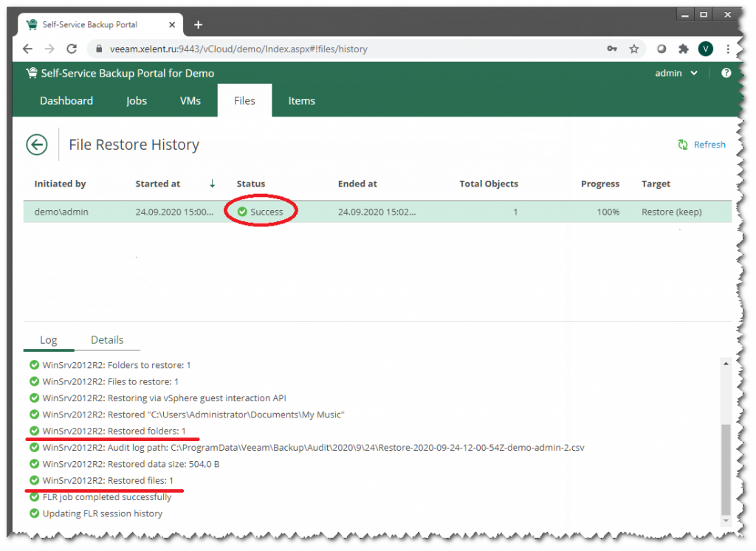This screenshot has width=756, height=551.
Task: Click the browser forward arrow
Action: [49, 49]
